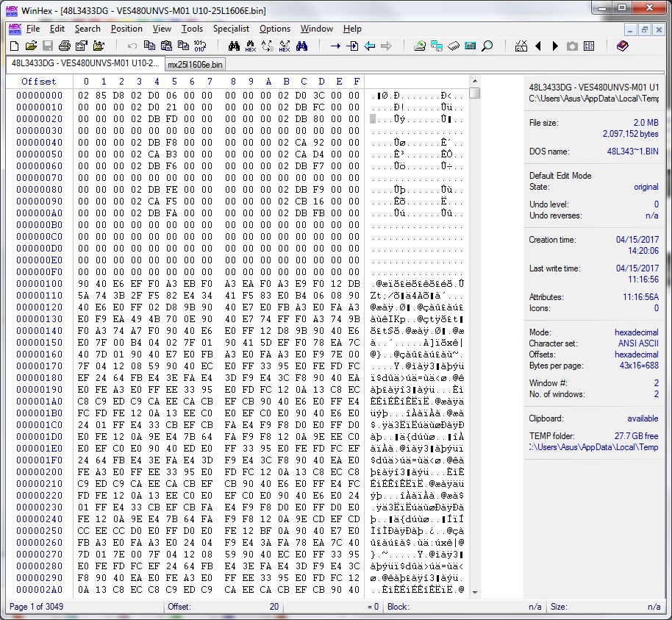Select the 48L3433DG file tab
This screenshot has width=672, height=620.
coord(84,63)
